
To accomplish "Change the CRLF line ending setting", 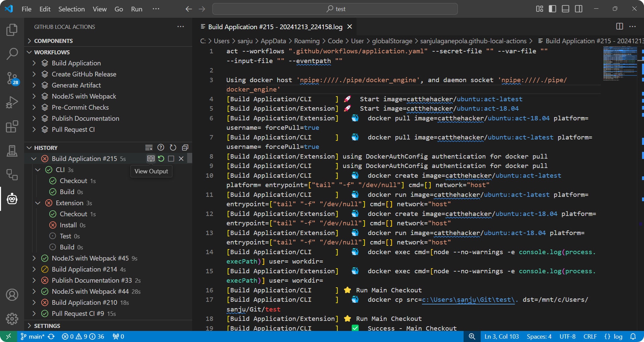I will (x=590, y=336).
